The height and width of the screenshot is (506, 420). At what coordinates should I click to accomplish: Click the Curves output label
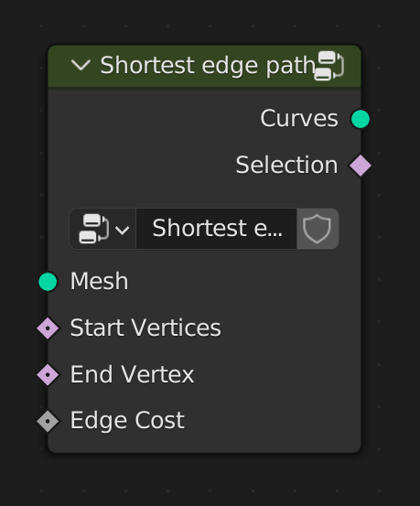tap(299, 118)
